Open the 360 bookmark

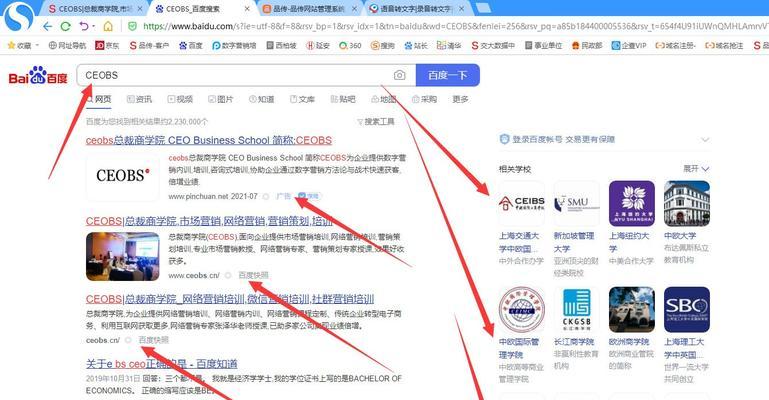[x=350, y=45]
